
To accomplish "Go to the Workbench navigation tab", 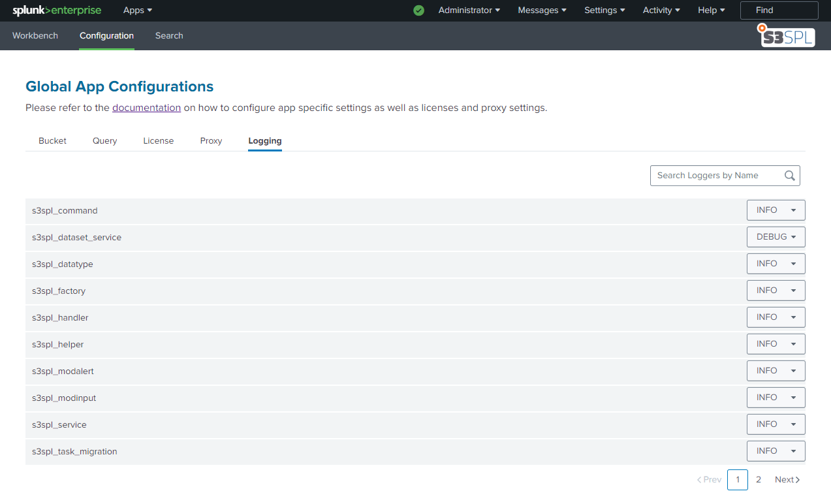I will [35, 36].
